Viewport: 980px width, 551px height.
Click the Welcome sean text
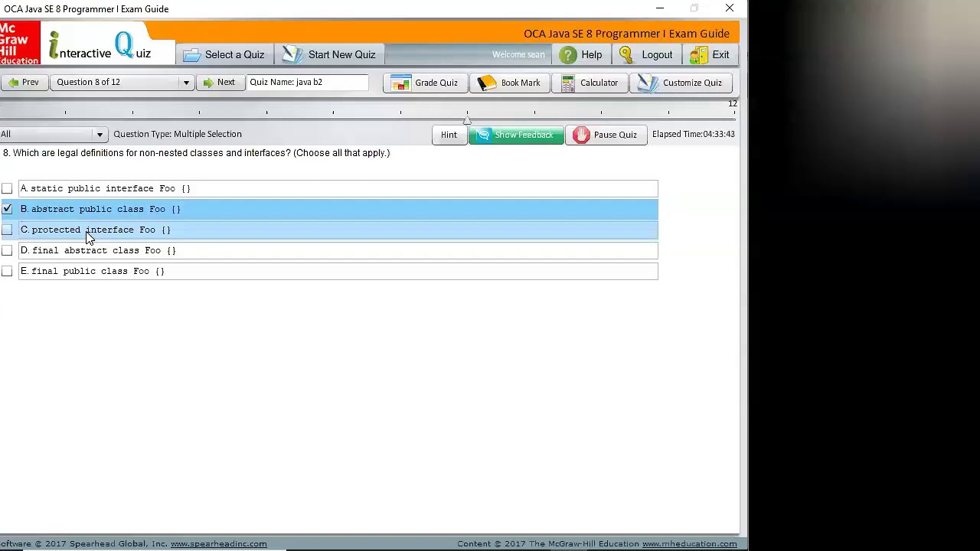point(518,55)
